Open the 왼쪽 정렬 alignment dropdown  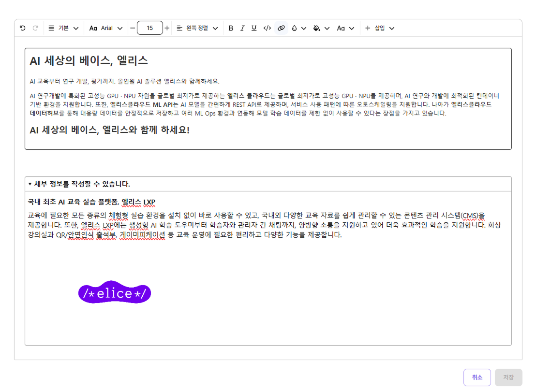[197, 28]
